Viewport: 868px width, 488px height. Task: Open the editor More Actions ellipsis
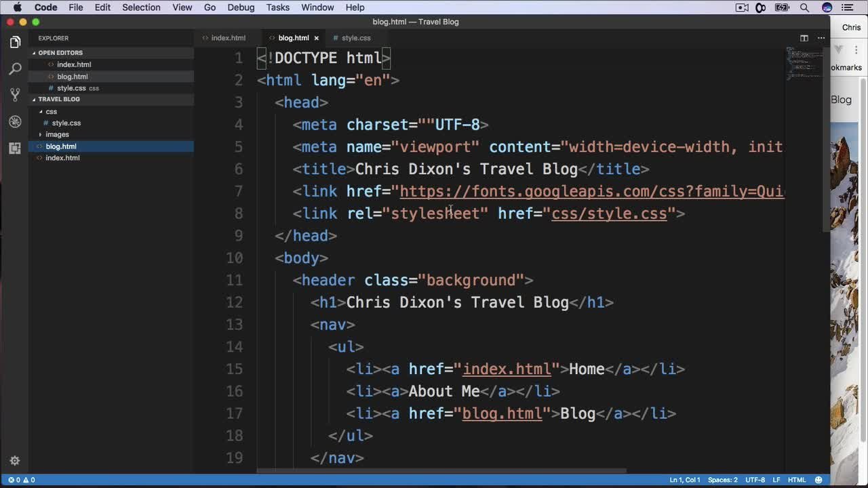tap(821, 38)
